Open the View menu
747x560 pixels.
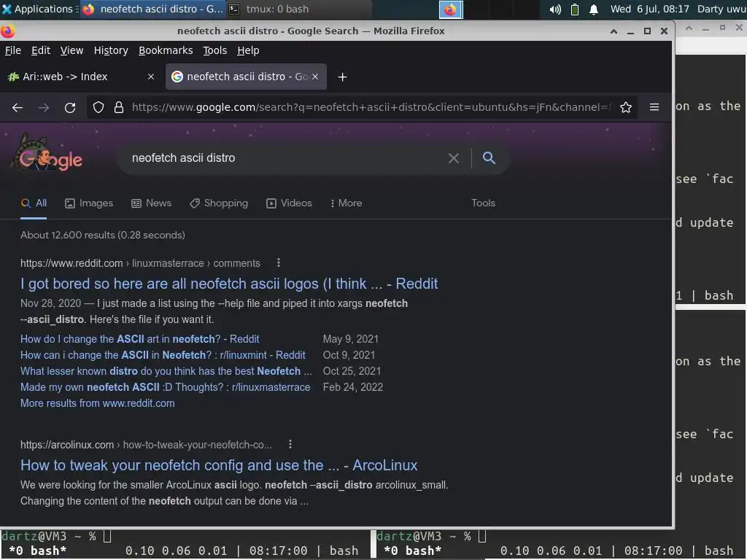pos(72,50)
